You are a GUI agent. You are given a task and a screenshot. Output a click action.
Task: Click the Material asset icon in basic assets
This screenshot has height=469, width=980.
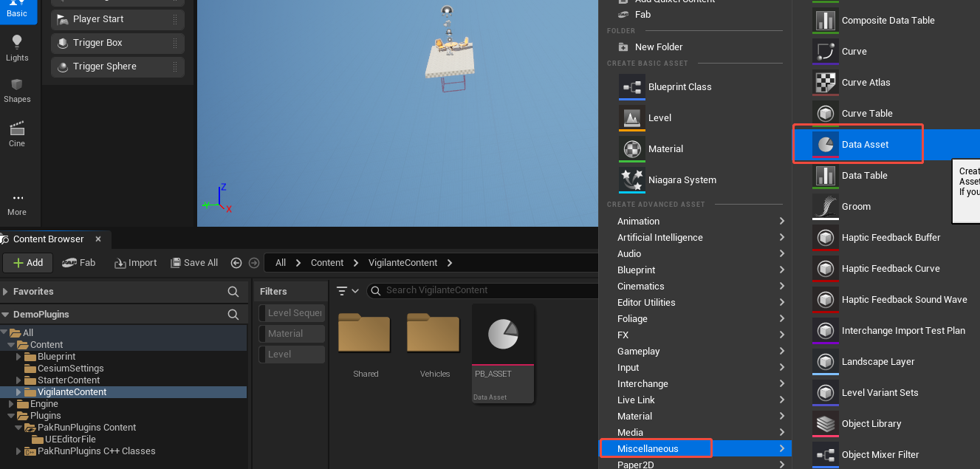[x=632, y=148]
